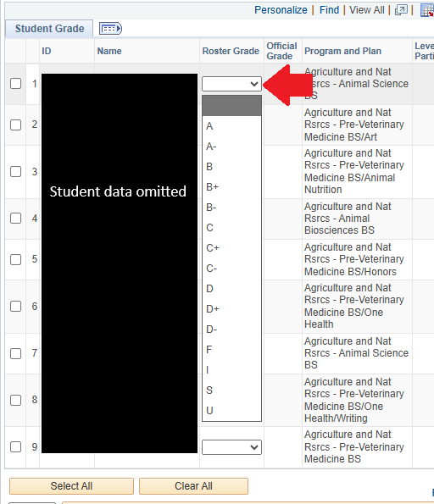Viewport: 434px width, 504px height.
Task: Check the checkbox for student row 1
Action: point(15,84)
